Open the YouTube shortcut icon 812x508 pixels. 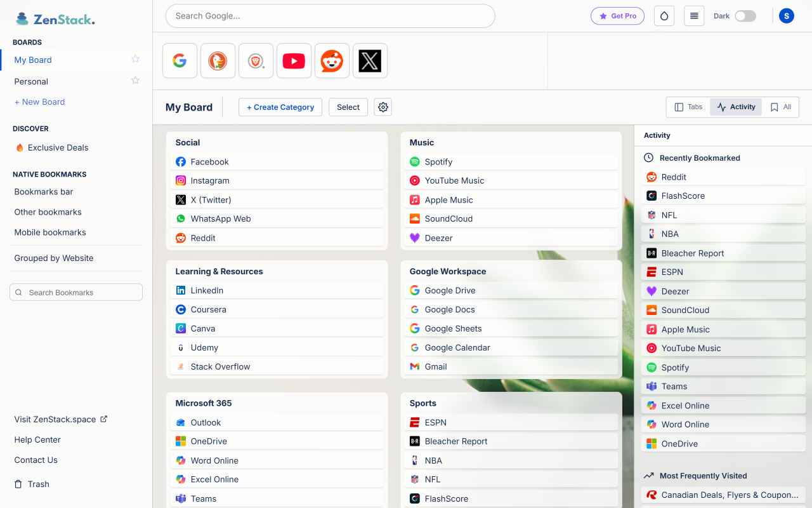pyautogui.click(x=294, y=60)
